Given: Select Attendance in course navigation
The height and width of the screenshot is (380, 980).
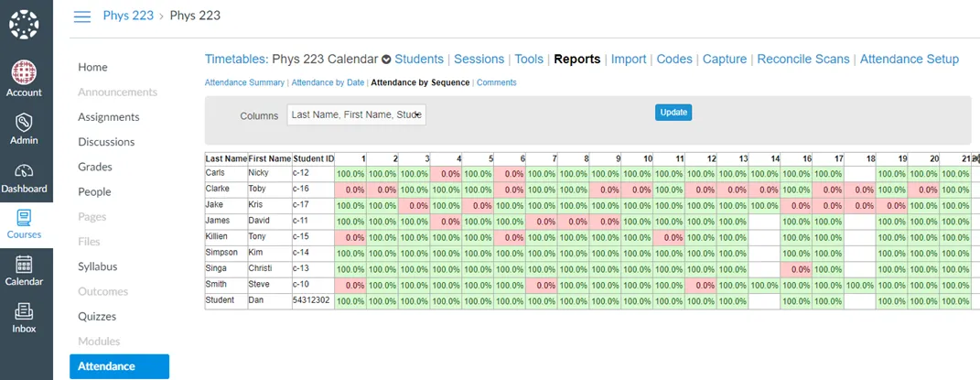Looking at the screenshot, I should coord(119,366).
